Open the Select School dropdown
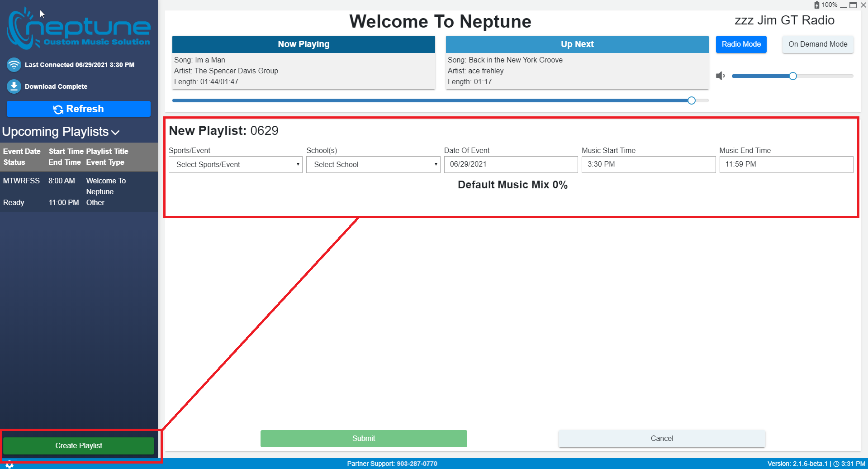The image size is (868, 469). click(373, 164)
